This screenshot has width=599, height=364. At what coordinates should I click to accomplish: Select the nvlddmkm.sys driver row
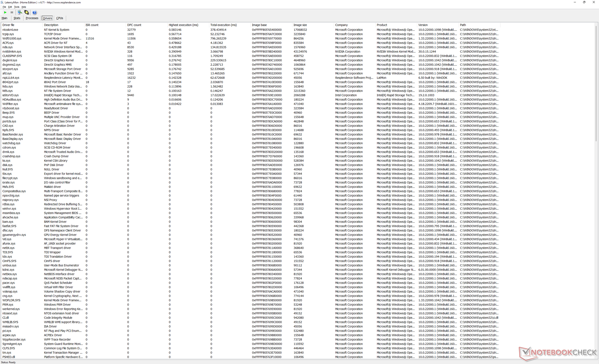pyautogui.click(x=12, y=52)
